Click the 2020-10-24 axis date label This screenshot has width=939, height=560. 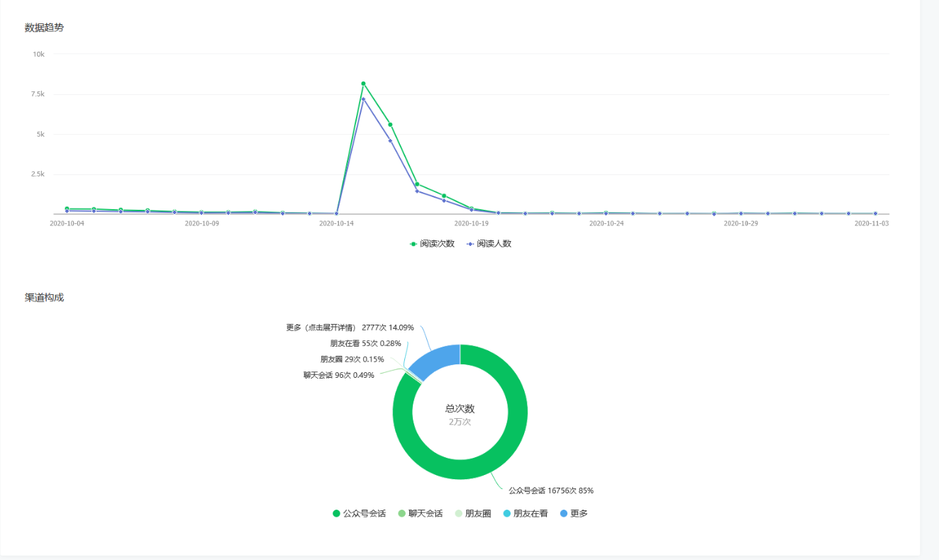606,223
